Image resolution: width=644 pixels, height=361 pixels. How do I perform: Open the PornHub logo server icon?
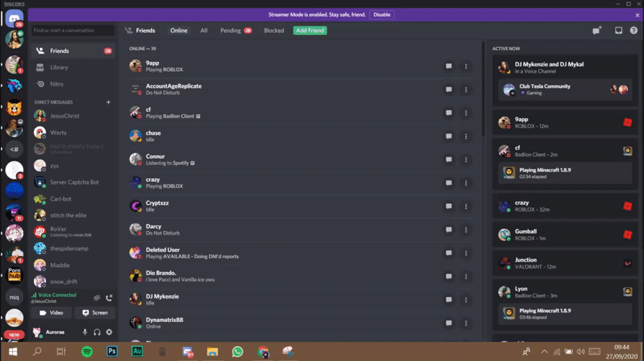click(14, 275)
